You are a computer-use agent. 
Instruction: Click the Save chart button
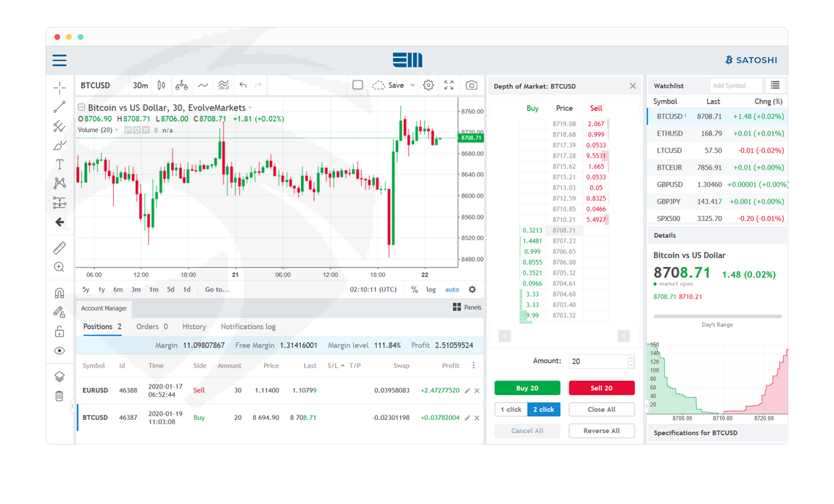(x=388, y=85)
